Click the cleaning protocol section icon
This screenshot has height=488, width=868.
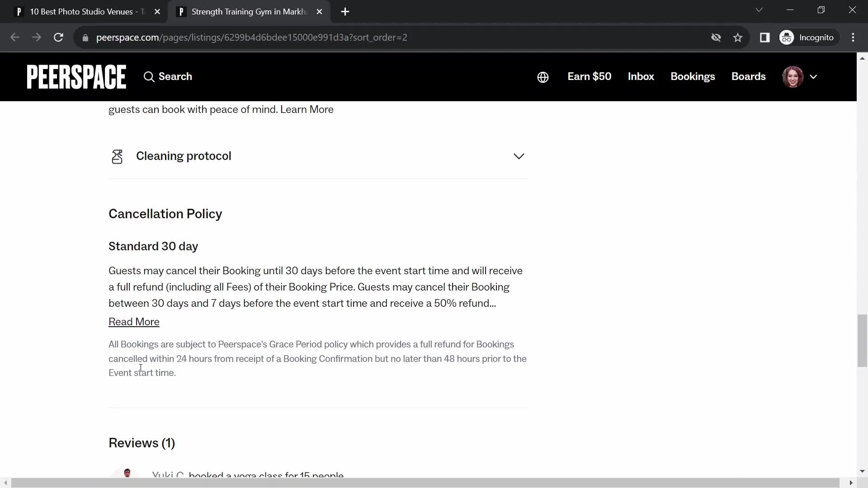pyautogui.click(x=118, y=156)
